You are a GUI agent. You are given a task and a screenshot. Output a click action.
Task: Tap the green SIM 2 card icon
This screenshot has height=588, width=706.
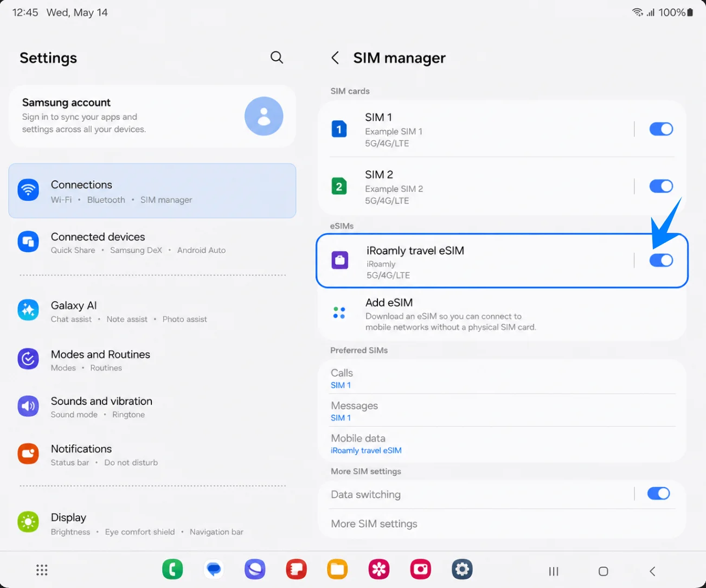pos(339,187)
